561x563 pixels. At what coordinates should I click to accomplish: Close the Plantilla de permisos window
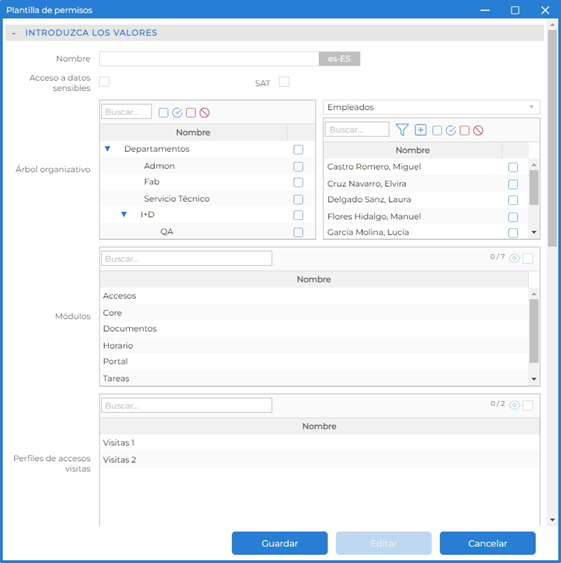[x=545, y=10]
